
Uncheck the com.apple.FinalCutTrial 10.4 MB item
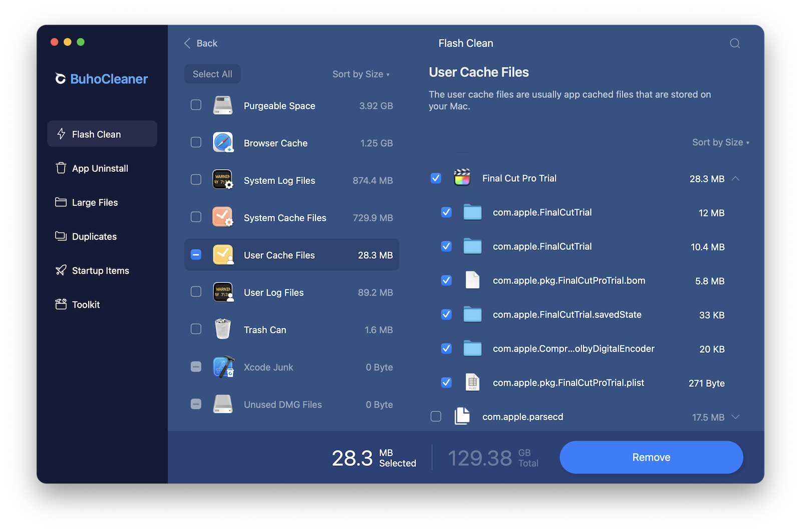coord(446,246)
